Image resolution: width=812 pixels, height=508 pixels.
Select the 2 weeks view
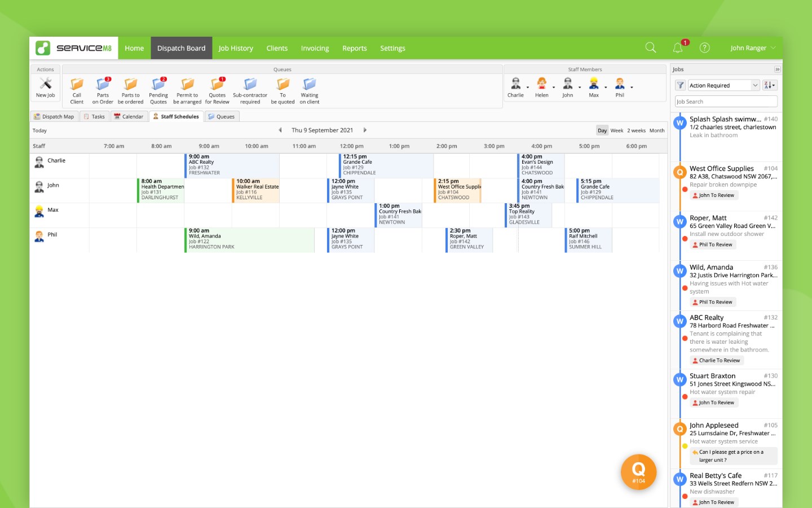tap(636, 130)
